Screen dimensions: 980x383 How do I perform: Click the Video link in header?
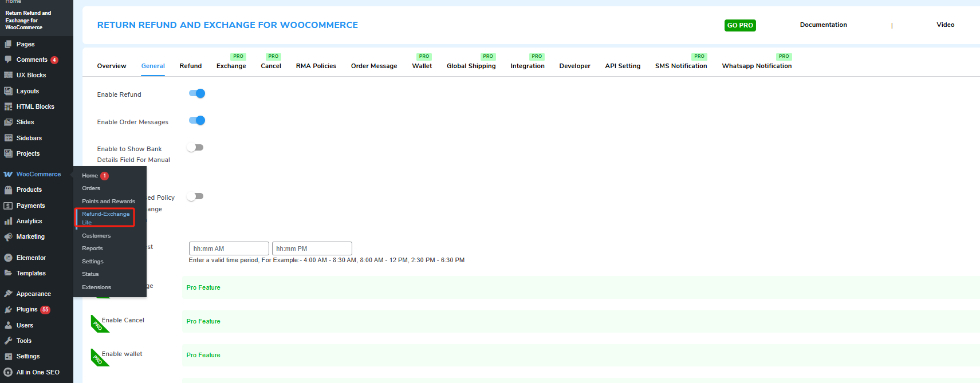click(945, 25)
